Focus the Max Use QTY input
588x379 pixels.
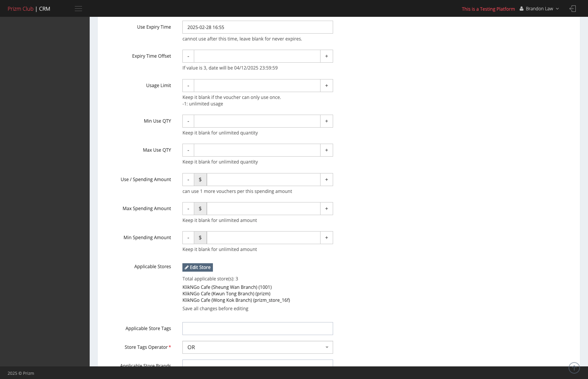pos(257,150)
